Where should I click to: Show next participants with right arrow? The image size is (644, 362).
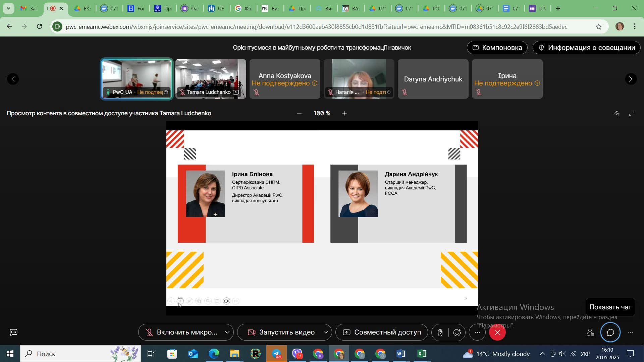631,79
